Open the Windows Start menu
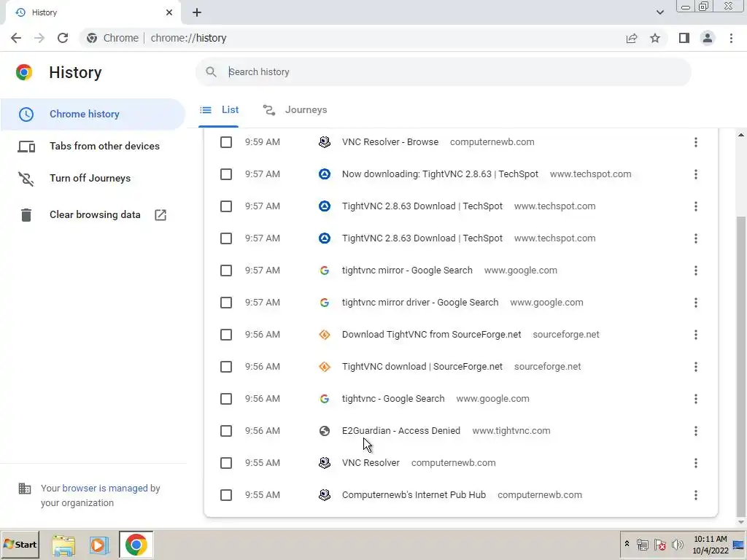Viewport: 747px width, 560px height. pyautogui.click(x=20, y=545)
